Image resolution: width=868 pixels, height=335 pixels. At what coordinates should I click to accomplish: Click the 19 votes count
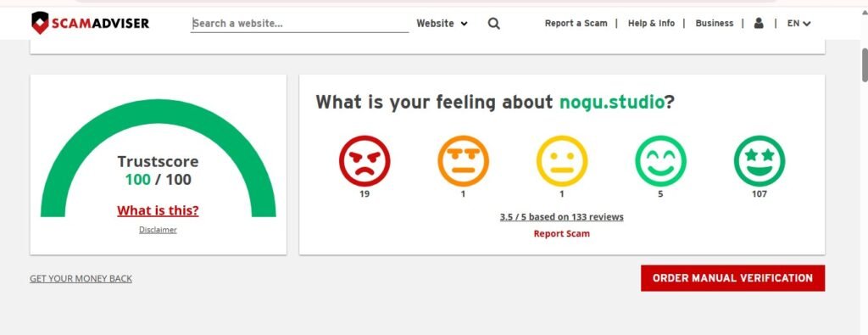point(364,194)
